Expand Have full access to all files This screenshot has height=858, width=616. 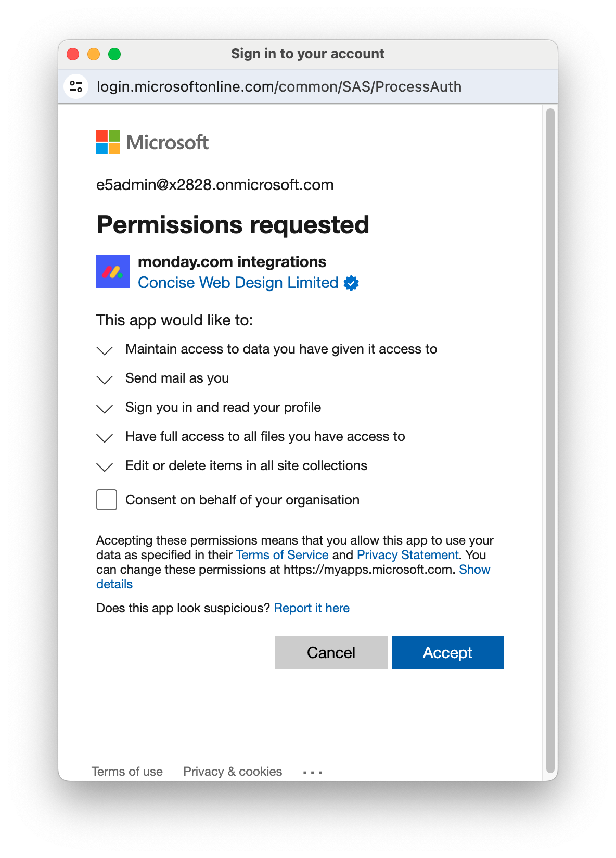(105, 437)
